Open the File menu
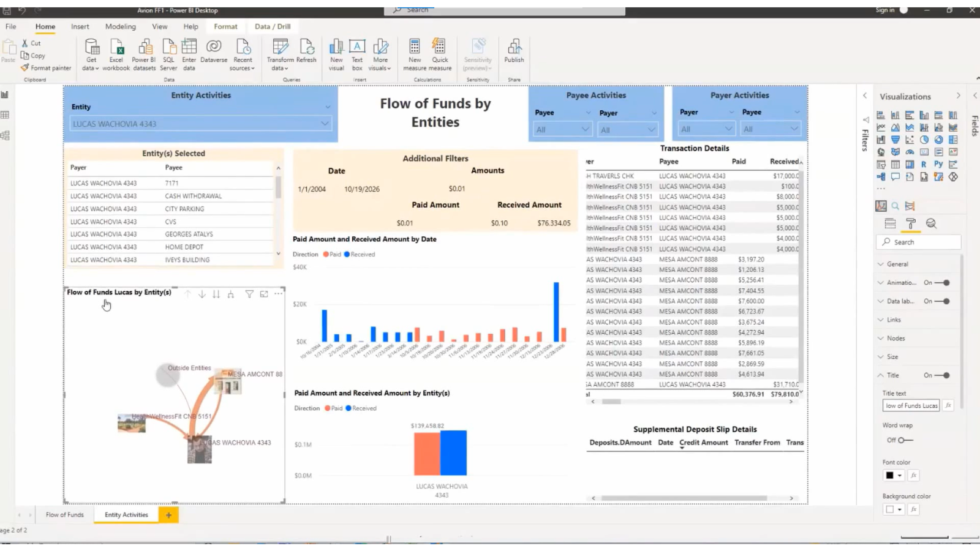The image size is (980, 551). [x=11, y=26]
